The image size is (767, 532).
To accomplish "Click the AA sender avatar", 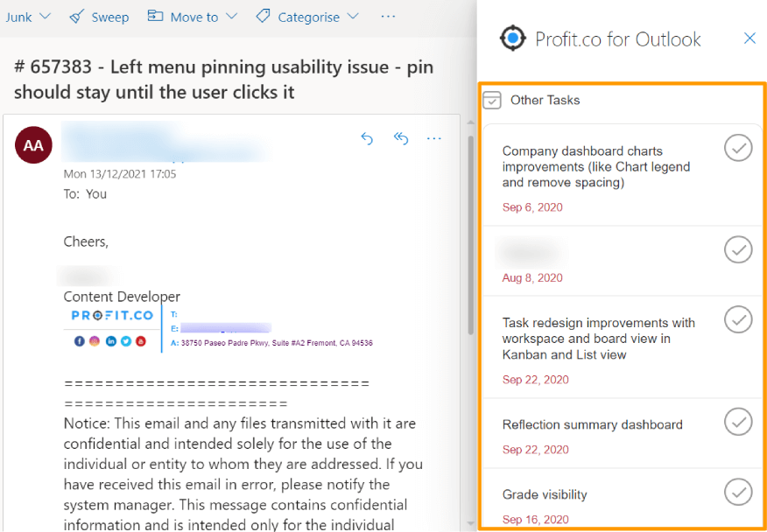I will click(33, 144).
